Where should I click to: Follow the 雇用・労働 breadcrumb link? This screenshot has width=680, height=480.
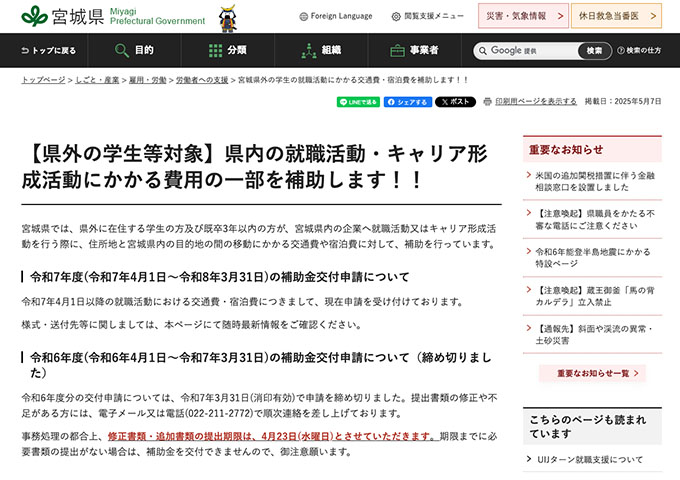click(147, 80)
